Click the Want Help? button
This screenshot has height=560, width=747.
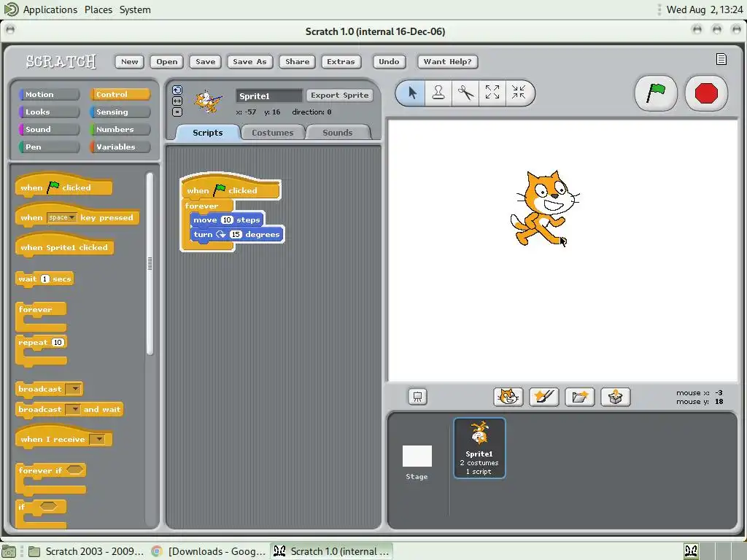[x=447, y=61]
